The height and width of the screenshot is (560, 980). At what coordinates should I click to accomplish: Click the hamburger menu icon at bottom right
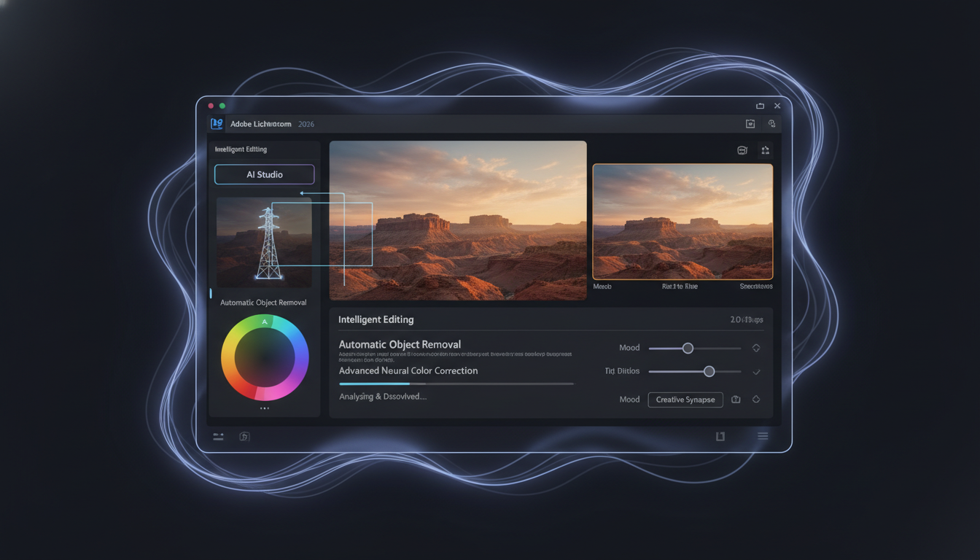click(x=763, y=435)
